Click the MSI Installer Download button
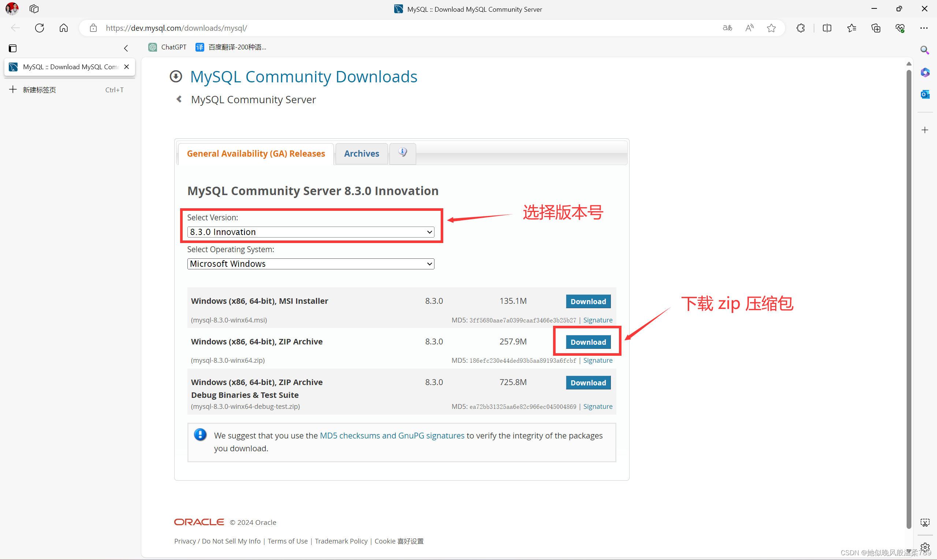The width and height of the screenshot is (937, 560). [588, 300]
